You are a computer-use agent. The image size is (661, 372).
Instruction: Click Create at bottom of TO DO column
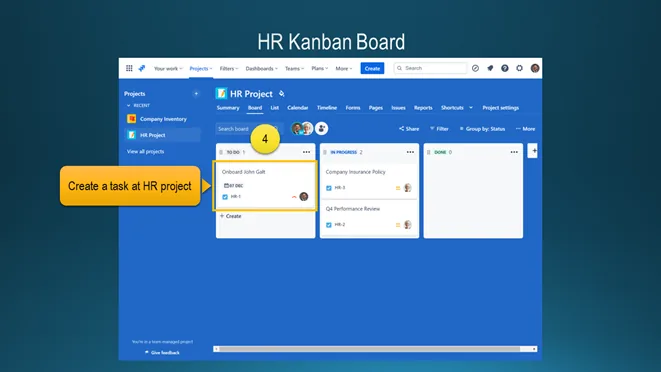231,216
